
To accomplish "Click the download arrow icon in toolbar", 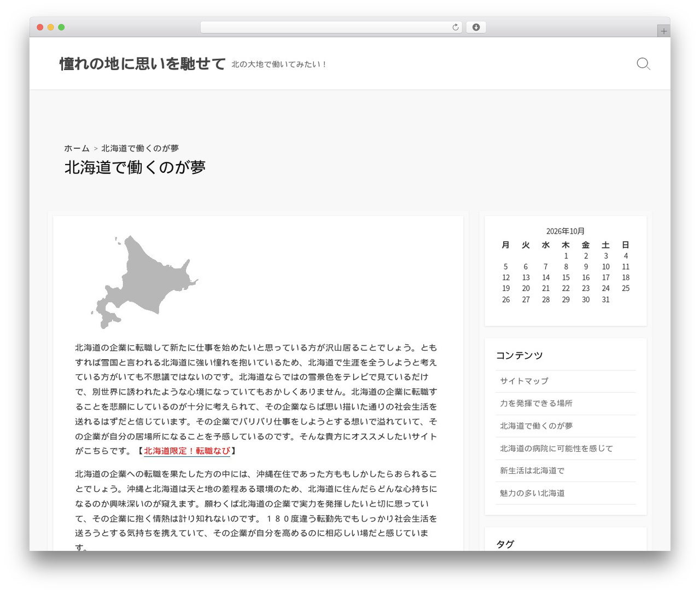I will coord(476,27).
